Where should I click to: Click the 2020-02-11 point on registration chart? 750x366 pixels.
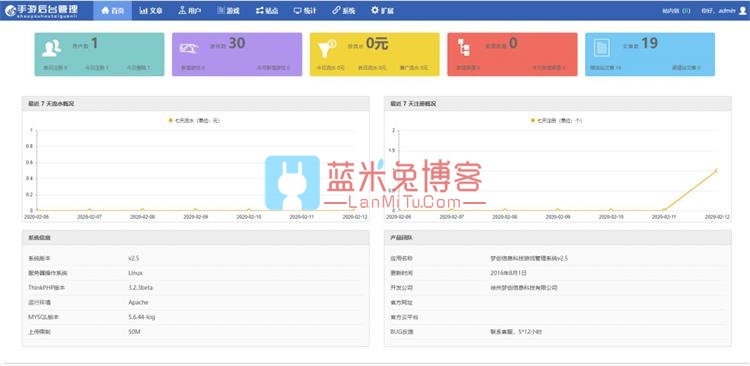(x=664, y=210)
